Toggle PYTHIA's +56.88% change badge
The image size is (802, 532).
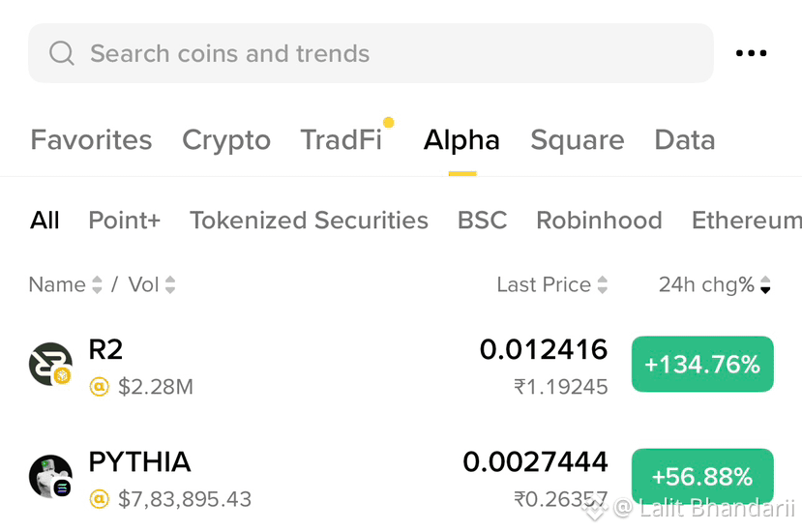coord(702,476)
